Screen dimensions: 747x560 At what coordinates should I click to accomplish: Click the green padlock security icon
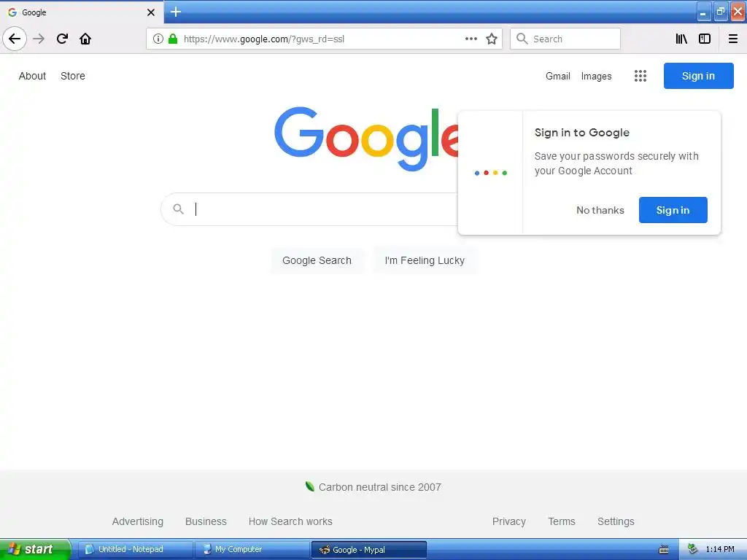tap(173, 39)
